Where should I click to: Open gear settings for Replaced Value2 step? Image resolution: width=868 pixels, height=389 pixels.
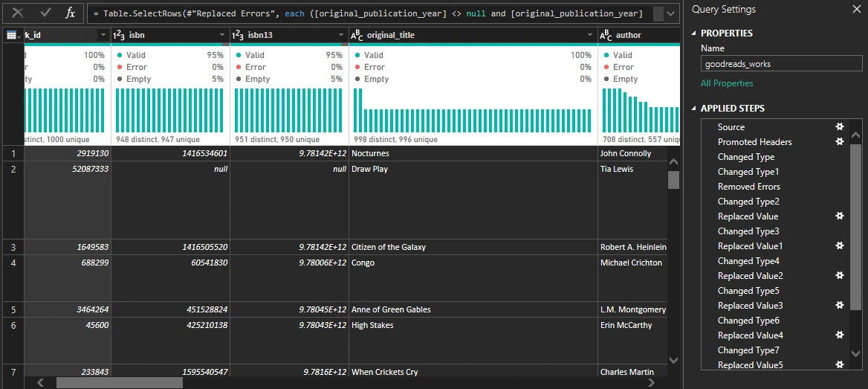(839, 275)
